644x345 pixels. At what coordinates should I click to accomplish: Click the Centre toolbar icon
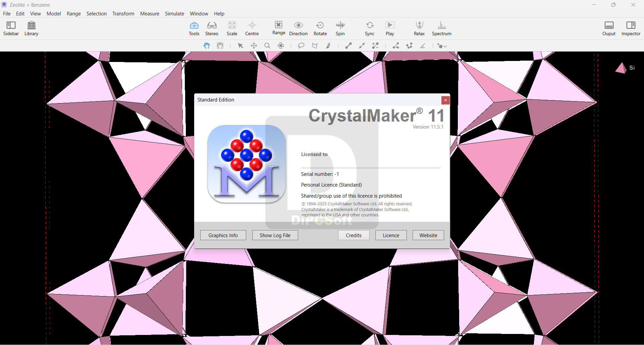pos(252,28)
